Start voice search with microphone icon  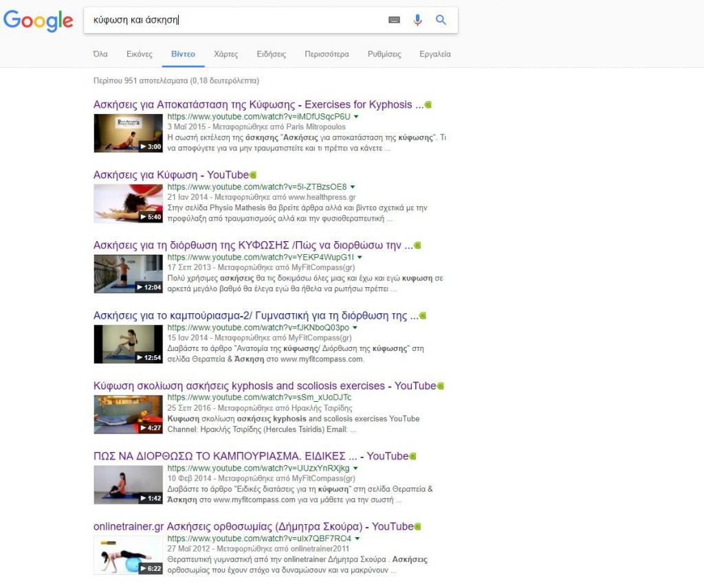pos(417,20)
